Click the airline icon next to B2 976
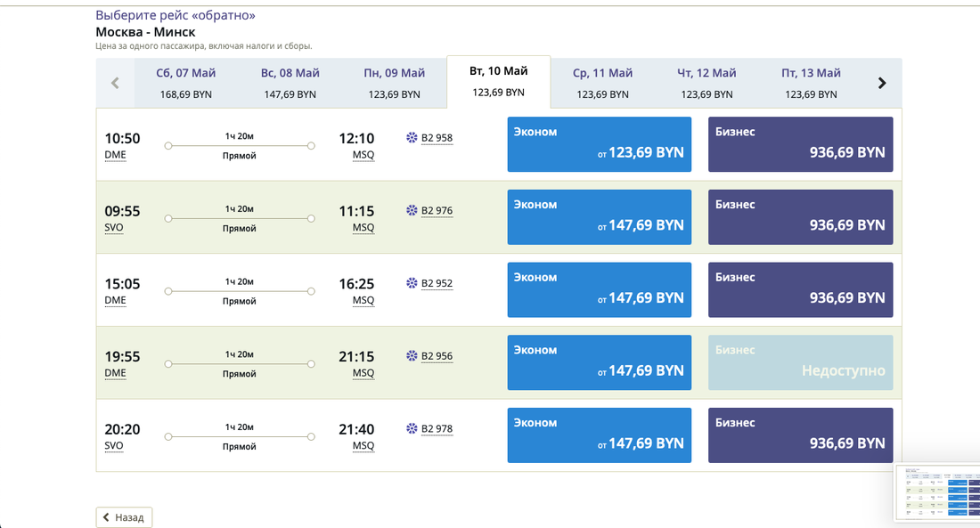This screenshot has width=980, height=528. [x=412, y=211]
